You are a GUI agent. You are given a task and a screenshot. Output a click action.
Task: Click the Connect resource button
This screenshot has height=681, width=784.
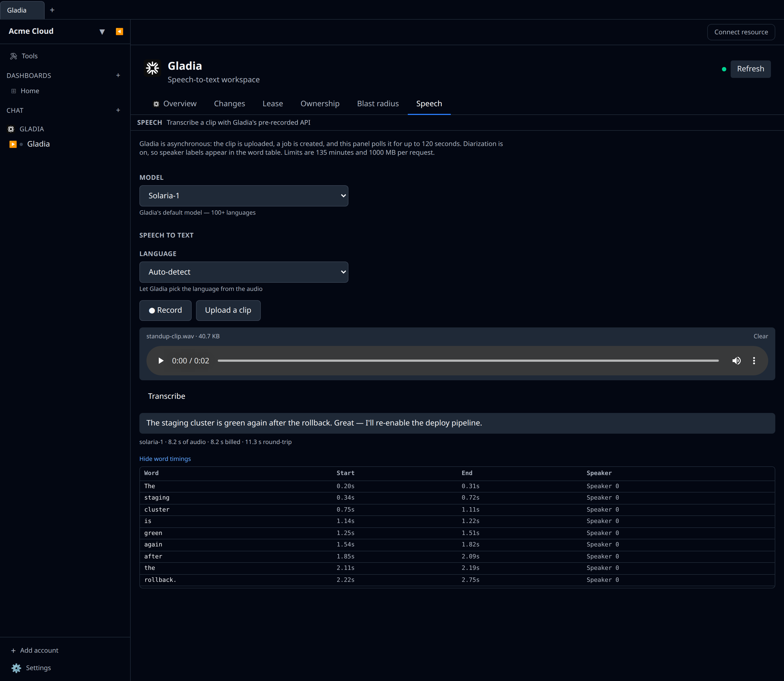point(741,32)
